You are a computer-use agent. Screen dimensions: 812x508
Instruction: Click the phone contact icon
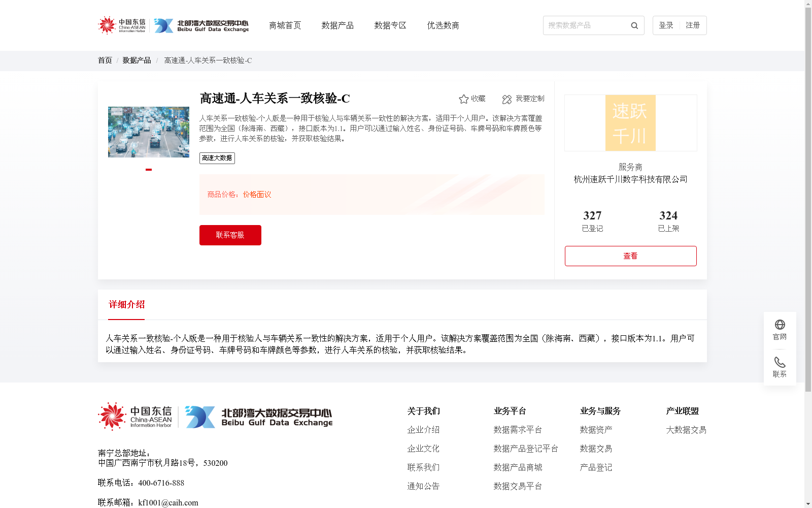[780, 362]
